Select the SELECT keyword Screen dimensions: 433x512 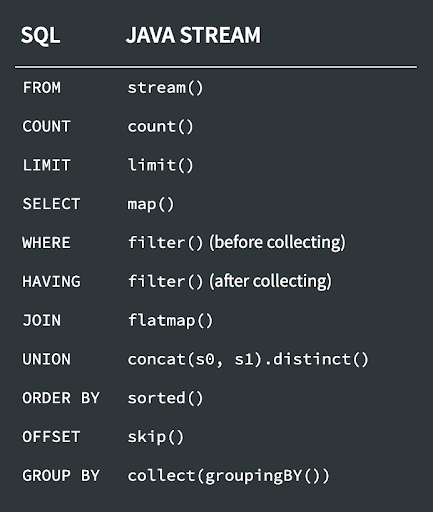click(x=51, y=204)
